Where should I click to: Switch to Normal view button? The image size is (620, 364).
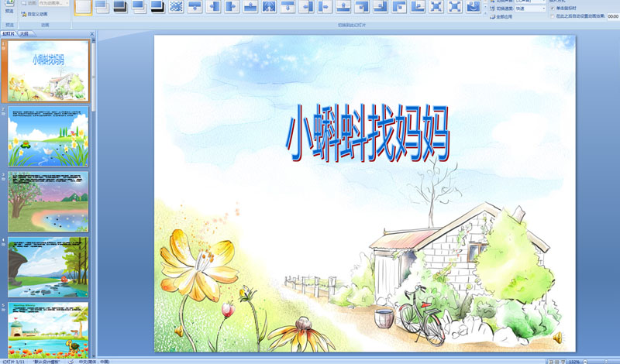tap(551, 362)
